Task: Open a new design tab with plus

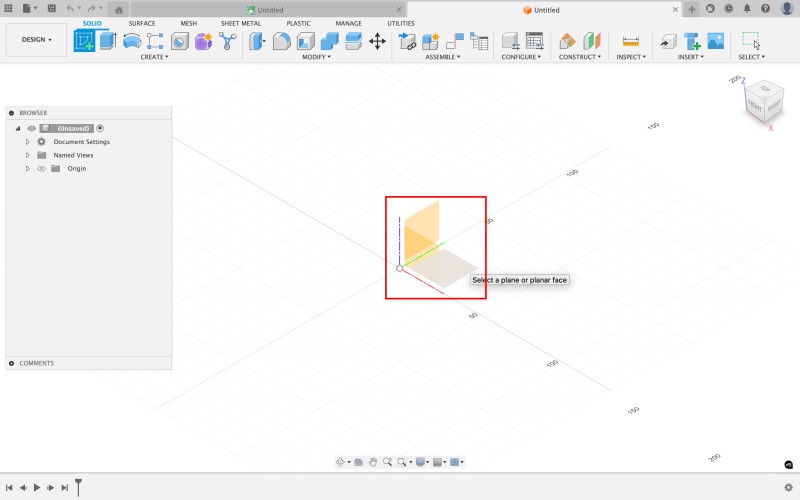Action: point(692,9)
